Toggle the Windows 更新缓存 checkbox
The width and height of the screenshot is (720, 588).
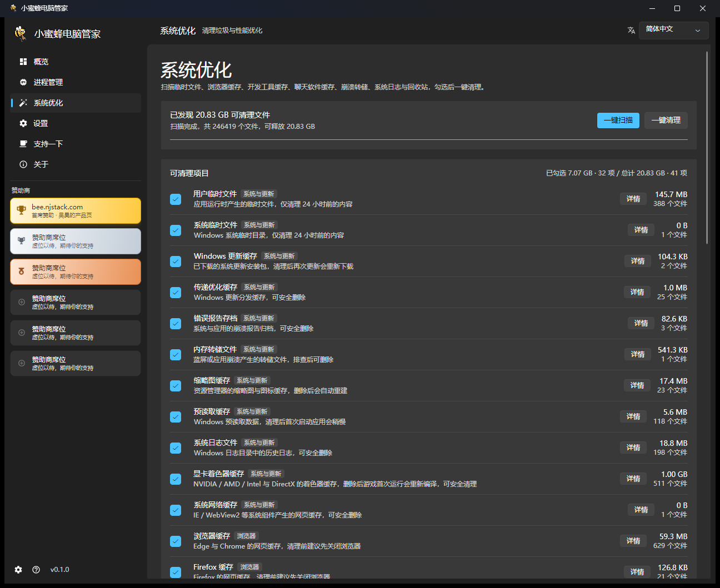click(176, 261)
